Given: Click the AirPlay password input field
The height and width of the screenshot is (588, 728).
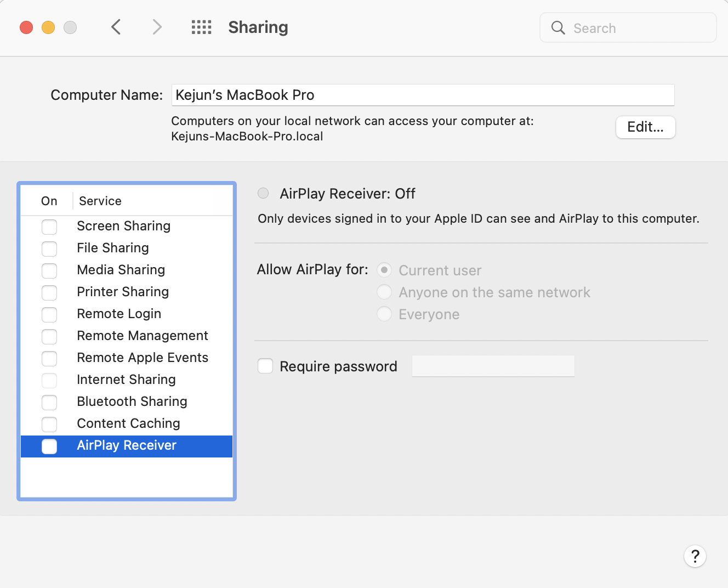Looking at the screenshot, I should pos(493,366).
